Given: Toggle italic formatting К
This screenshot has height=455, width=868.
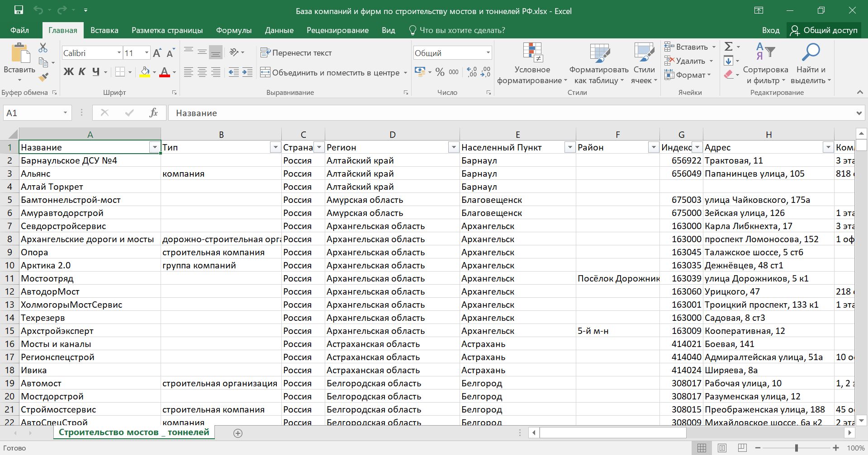Looking at the screenshot, I should coord(82,72).
